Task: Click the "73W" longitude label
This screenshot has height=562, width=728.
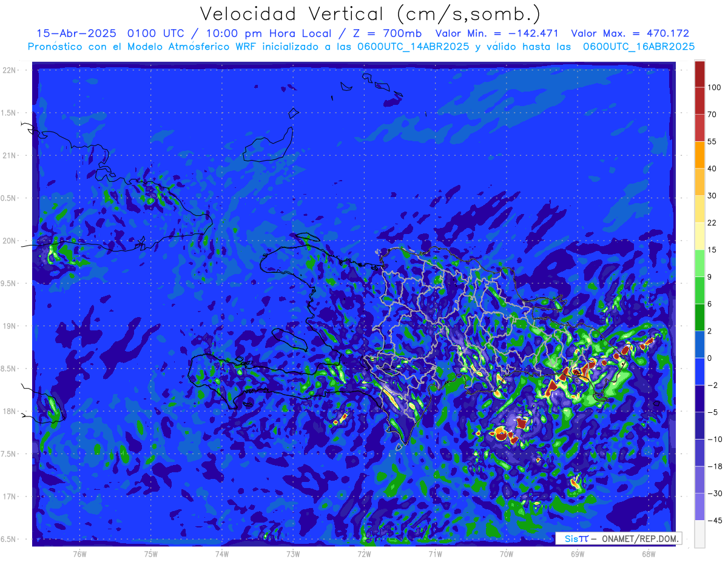Action: pyautogui.click(x=293, y=554)
